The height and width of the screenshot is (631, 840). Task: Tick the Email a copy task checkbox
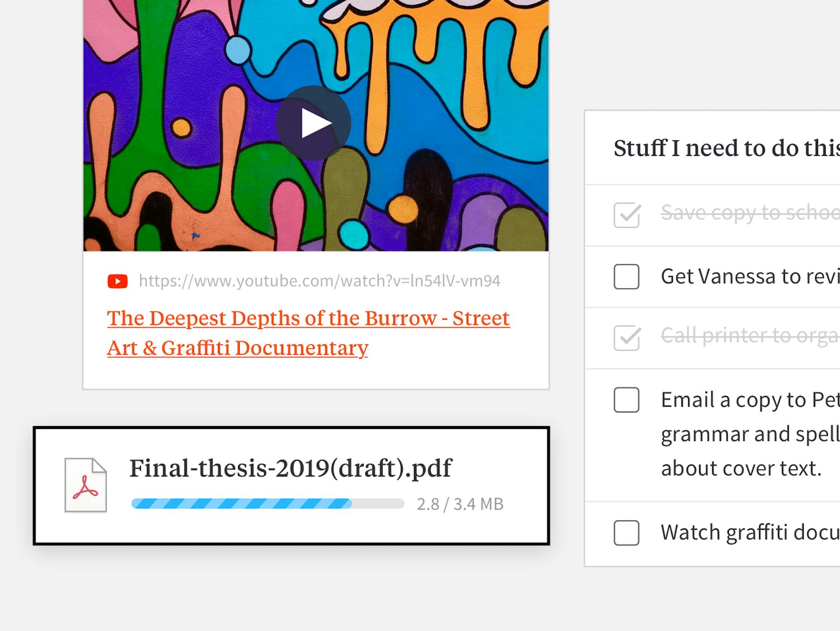(x=626, y=400)
